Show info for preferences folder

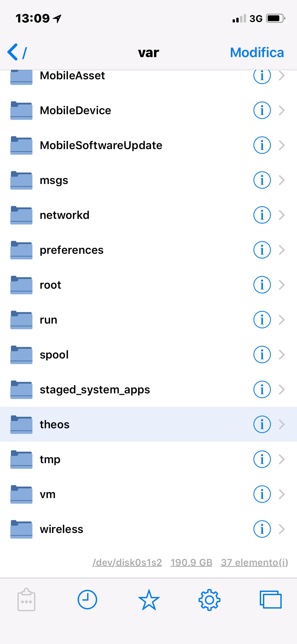[262, 250]
